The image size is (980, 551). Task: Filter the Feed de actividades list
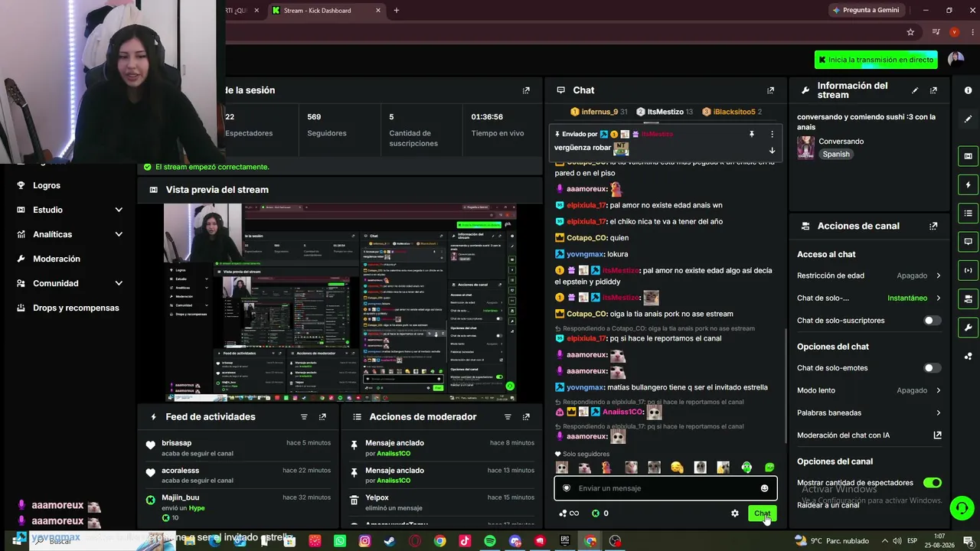[x=304, y=417]
